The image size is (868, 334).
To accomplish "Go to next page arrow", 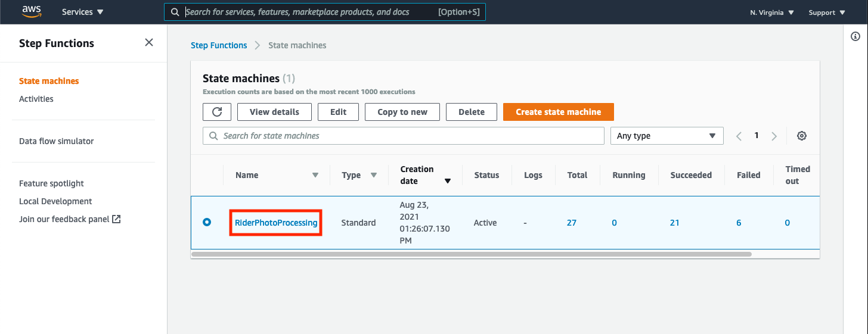I will [x=774, y=136].
